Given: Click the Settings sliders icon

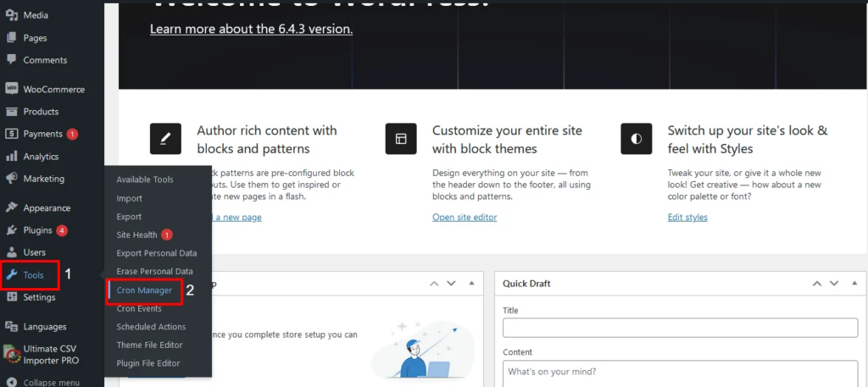Looking at the screenshot, I should pyautogui.click(x=11, y=297).
